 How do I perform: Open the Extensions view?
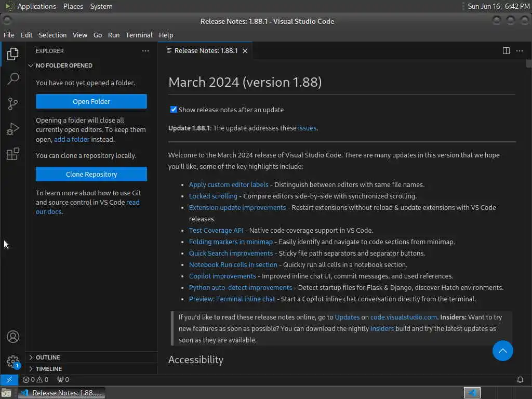[x=12, y=154]
